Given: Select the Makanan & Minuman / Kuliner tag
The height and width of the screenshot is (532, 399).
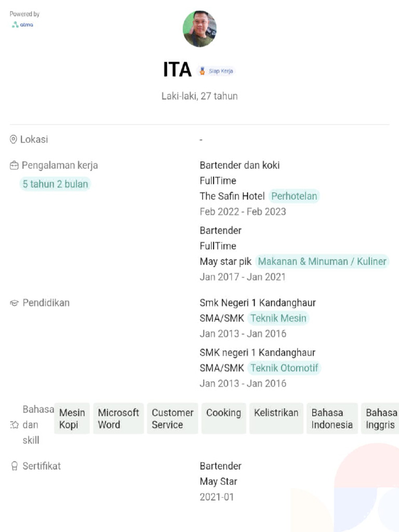Looking at the screenshot, I should click(x=322, y=261).
